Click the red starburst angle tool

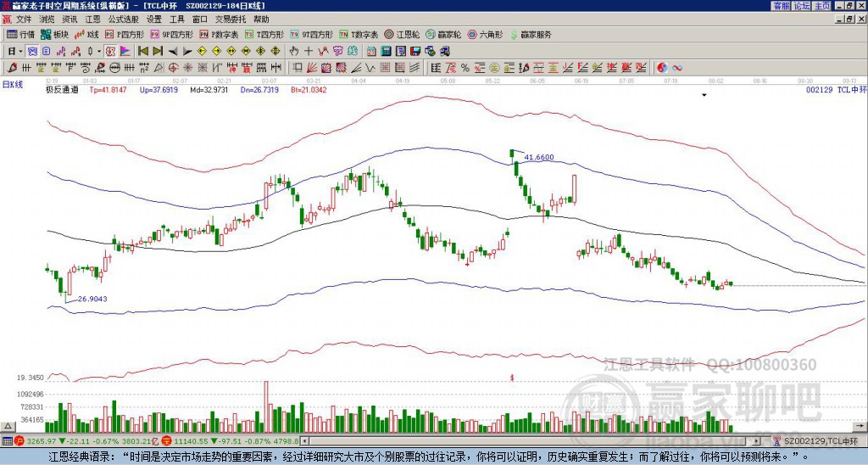(x=187, y=68)
